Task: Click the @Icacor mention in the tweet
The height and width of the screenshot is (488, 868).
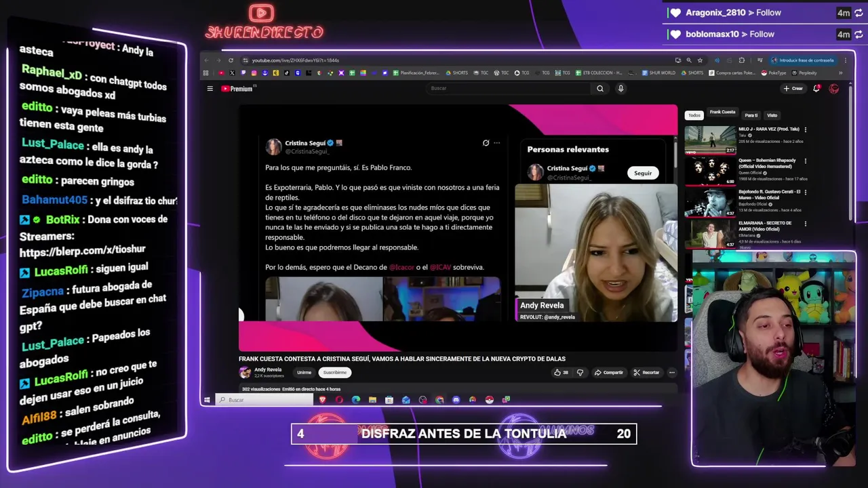Action: (x=401, y=267)
